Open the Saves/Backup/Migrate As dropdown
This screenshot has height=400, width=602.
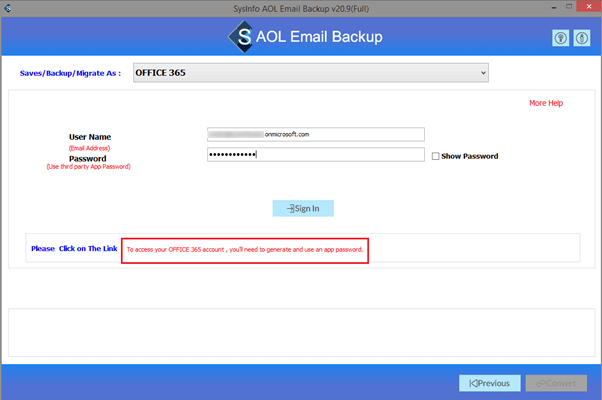(x=311, y=73)
